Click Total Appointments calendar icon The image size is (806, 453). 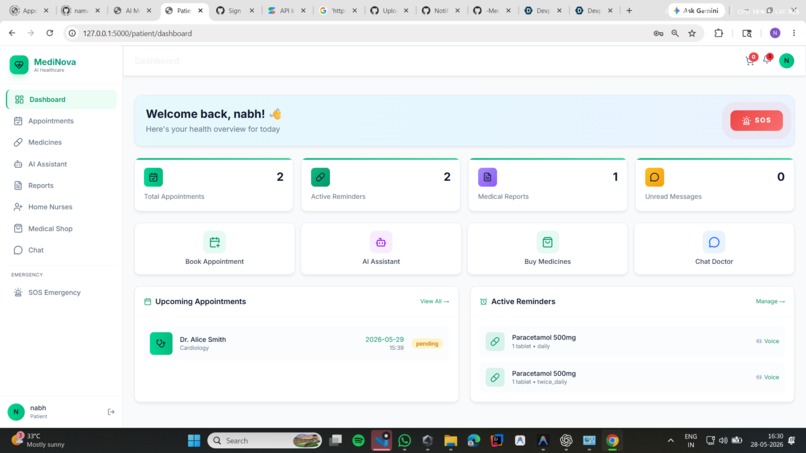153,177
